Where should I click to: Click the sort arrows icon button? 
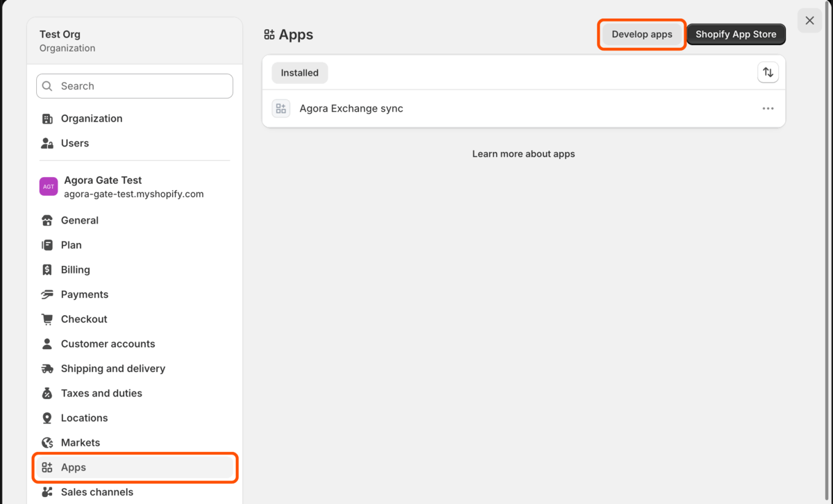tap(768, 72)
